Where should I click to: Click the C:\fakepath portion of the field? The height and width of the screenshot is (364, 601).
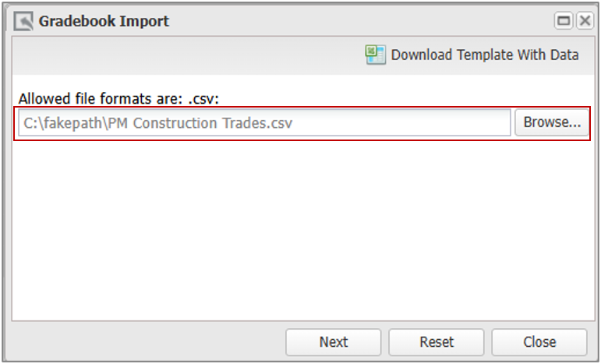[65, 123]
